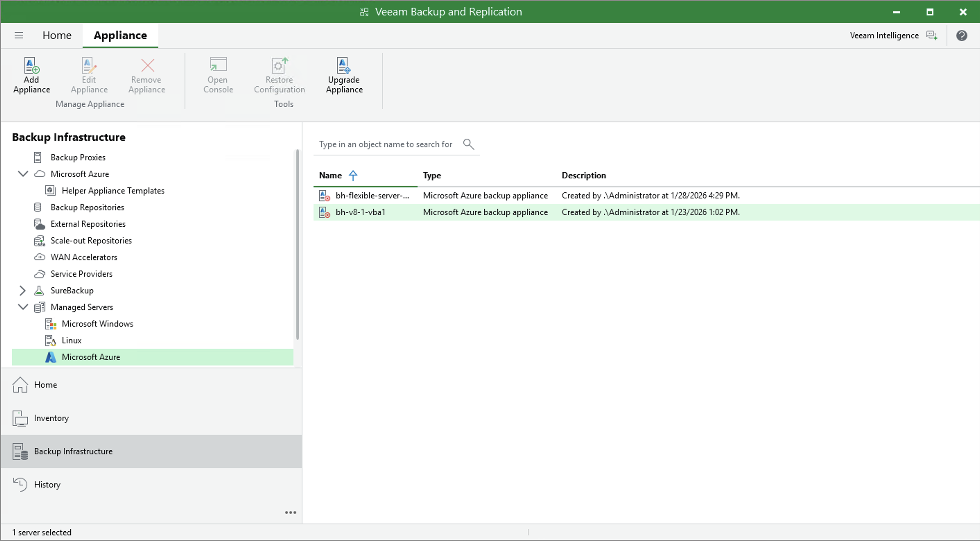Click the External Repositories icon
980x541 pixels.
[40, 224]
